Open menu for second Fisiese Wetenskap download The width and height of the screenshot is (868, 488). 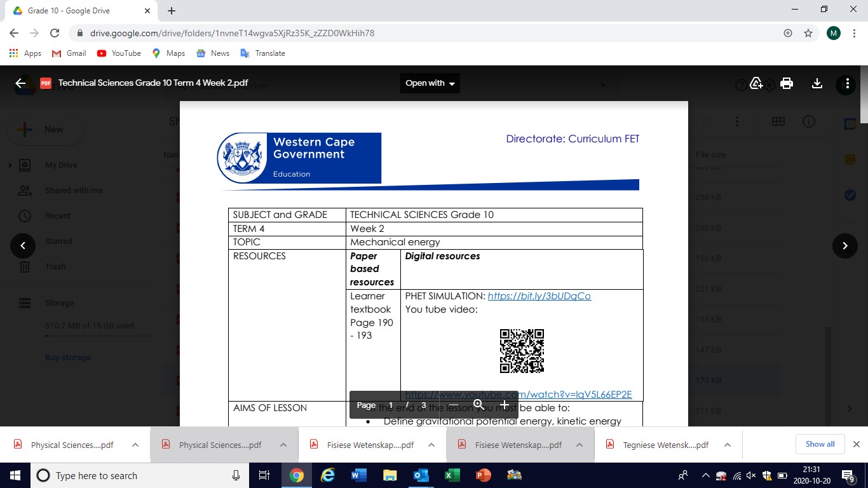pos(580,445)
